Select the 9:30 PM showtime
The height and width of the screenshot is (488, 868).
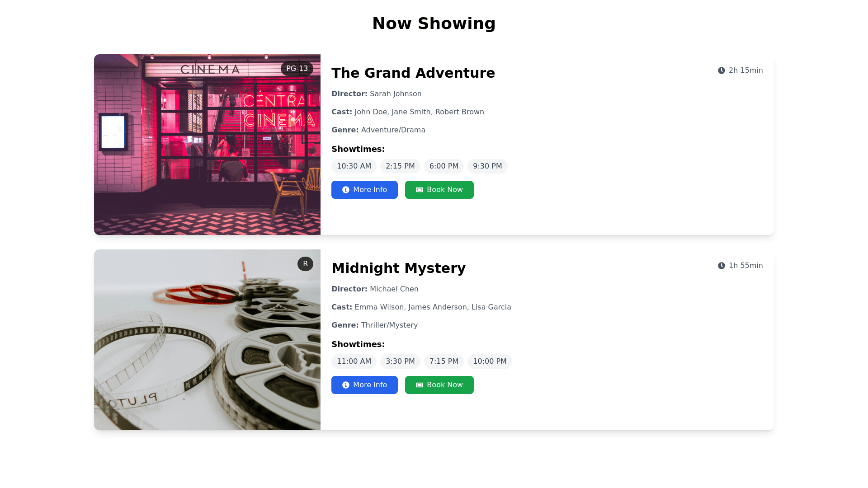pos(487,166)
